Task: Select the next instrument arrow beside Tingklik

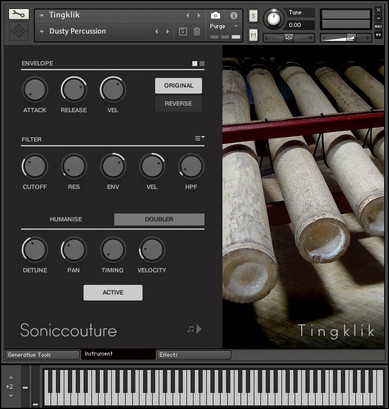Action: coord(199,15)
